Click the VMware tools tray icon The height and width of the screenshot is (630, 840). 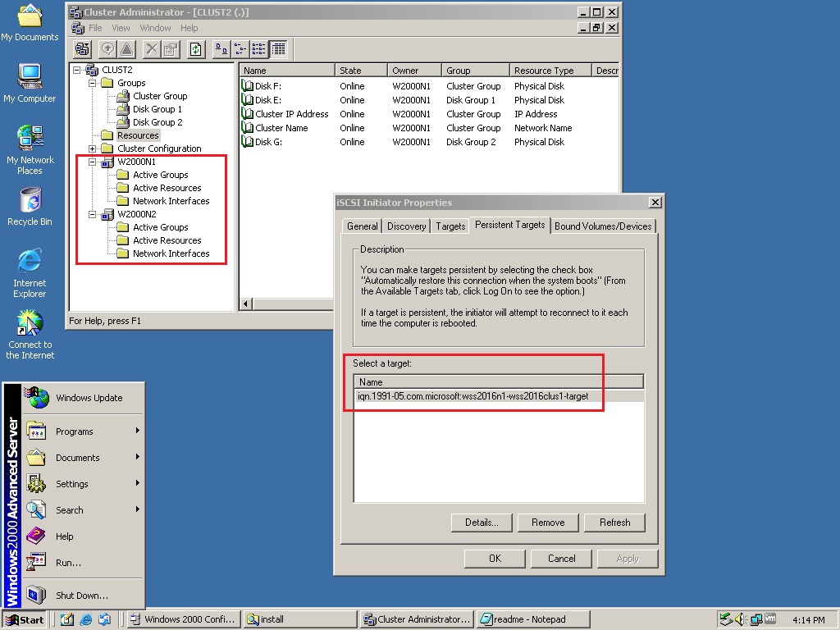coord(770,619)
